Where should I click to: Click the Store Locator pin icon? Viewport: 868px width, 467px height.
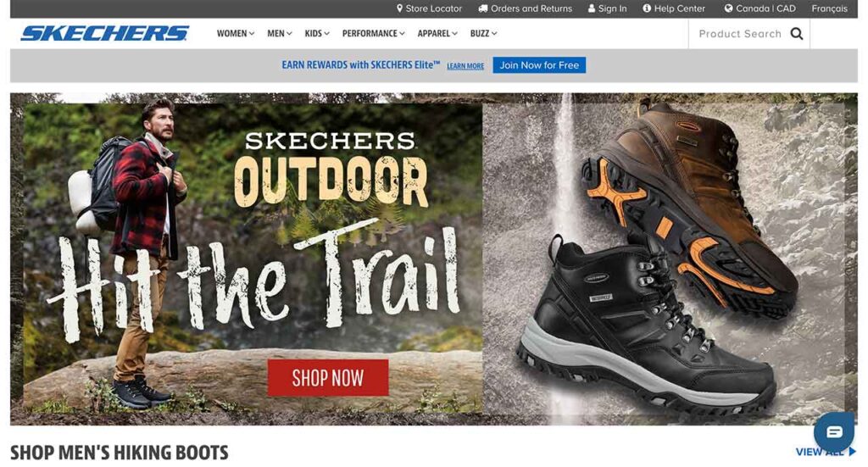click(400, 8)
